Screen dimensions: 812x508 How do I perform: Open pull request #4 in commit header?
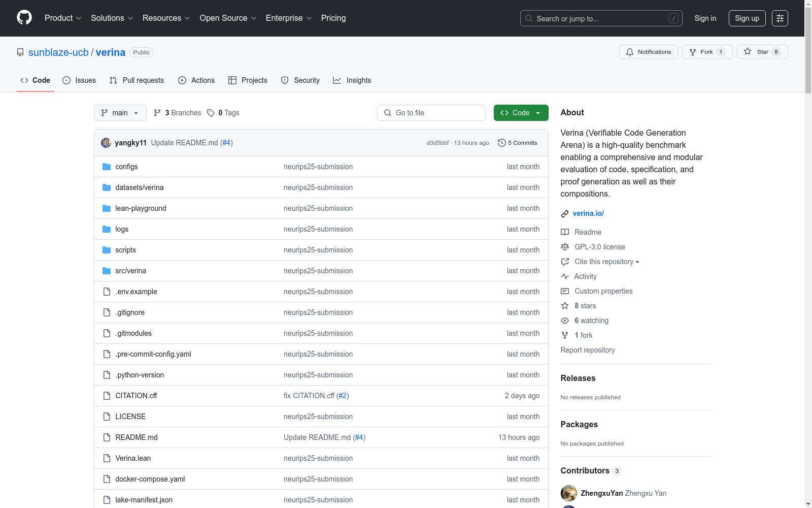click(x=226, y=143)
